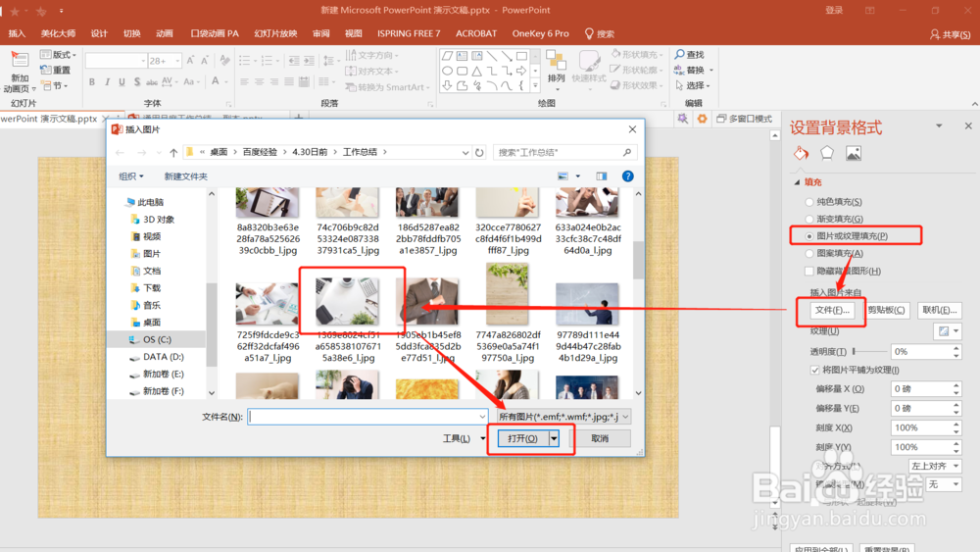Screen dimensions: 980x552
Task: Click New Folder in the dialog toolbar
Action: coord(185,176)
